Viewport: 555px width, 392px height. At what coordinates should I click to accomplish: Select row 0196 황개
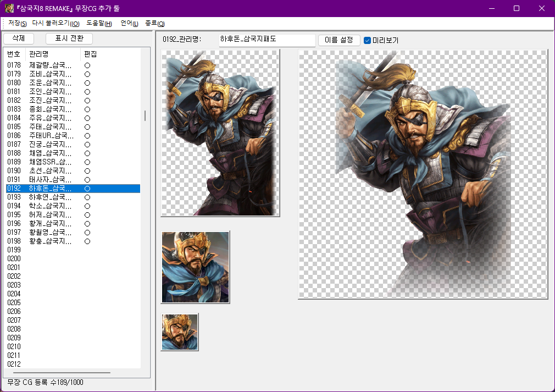click(x=73, y=223)
